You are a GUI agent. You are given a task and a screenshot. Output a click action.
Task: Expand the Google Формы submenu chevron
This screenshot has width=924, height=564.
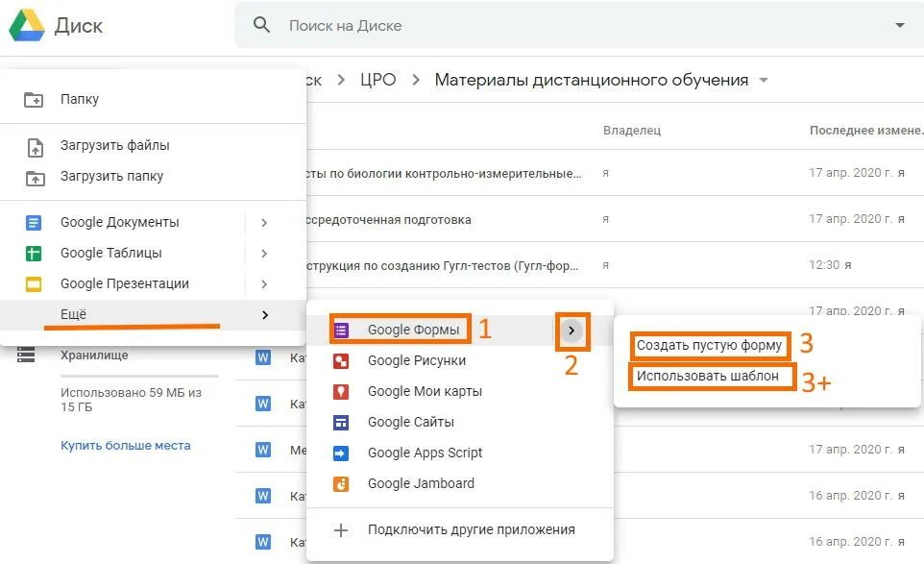click(x=571, y=331)
